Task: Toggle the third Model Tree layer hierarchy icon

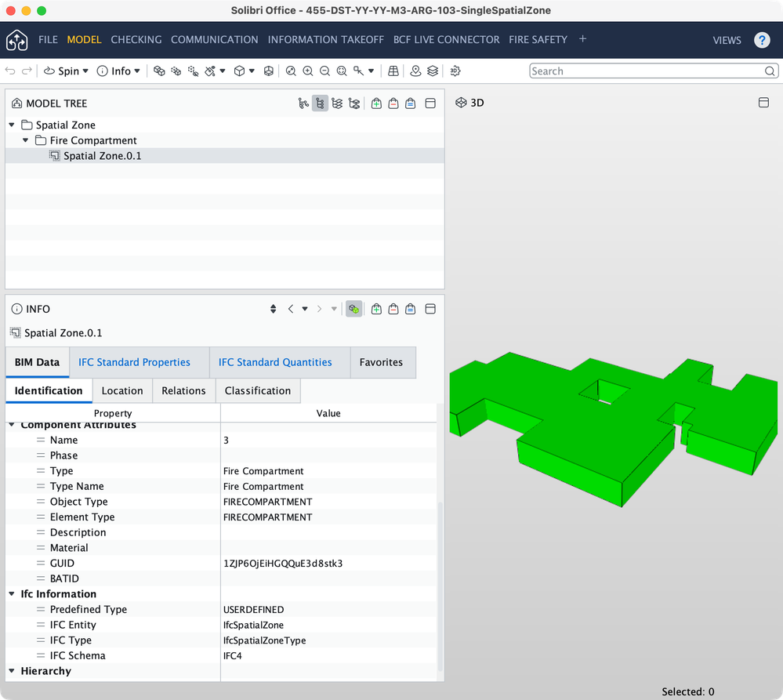Action: tap(337, 103)
